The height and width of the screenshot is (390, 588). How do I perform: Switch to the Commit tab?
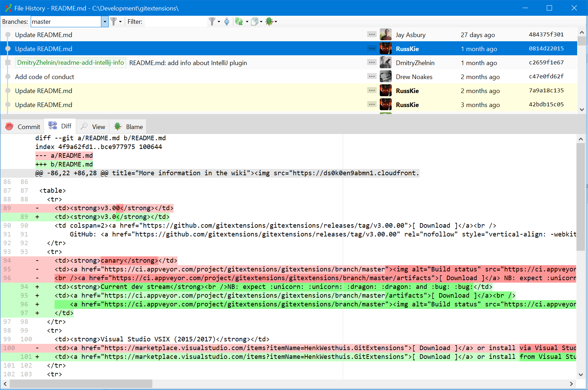pyautogui.click(x=23, y=126)
